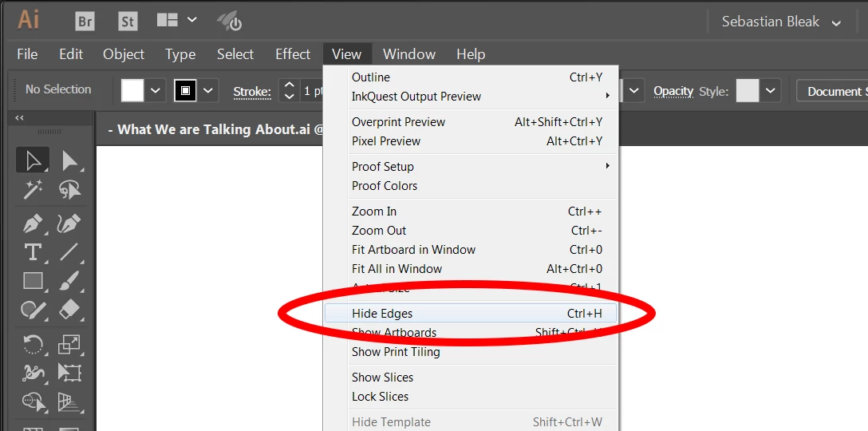The image size is (868, 431).
Task: Open the Sebastian Bleak workspace dropdown
Action: point(782,22)
